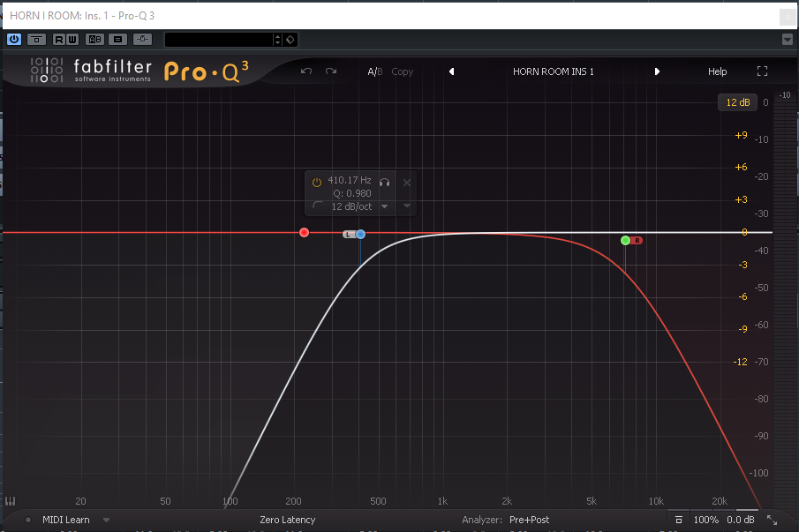Toggle the blue plugin power bypass button
This screenshot has width=799, height=532.
pos(14,39)
